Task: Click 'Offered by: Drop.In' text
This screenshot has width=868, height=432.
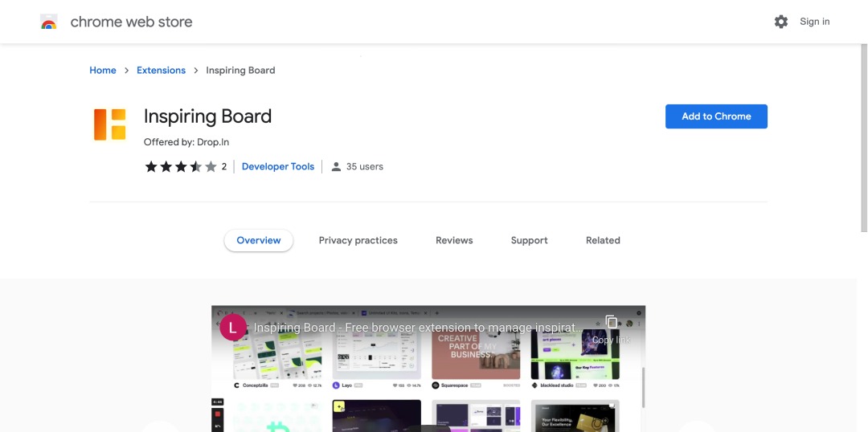Action: click(186, 142)
